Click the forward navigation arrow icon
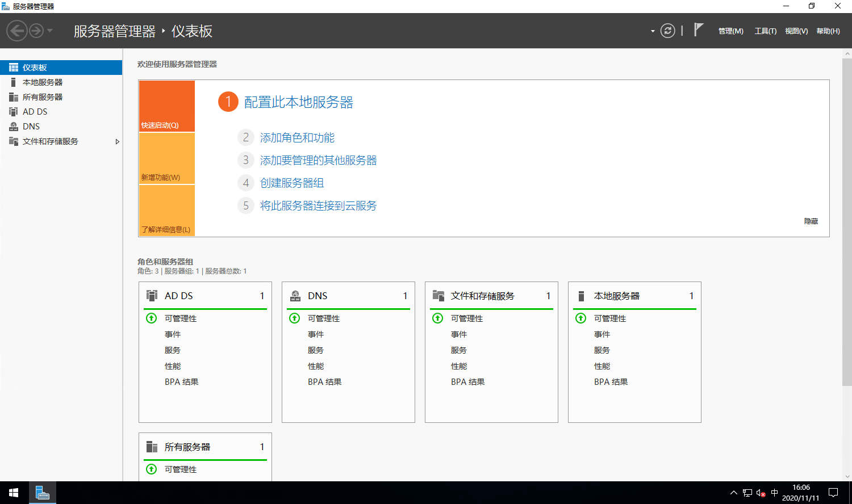Viewport: 852px width, 504px height. click(x=36, y=31)
